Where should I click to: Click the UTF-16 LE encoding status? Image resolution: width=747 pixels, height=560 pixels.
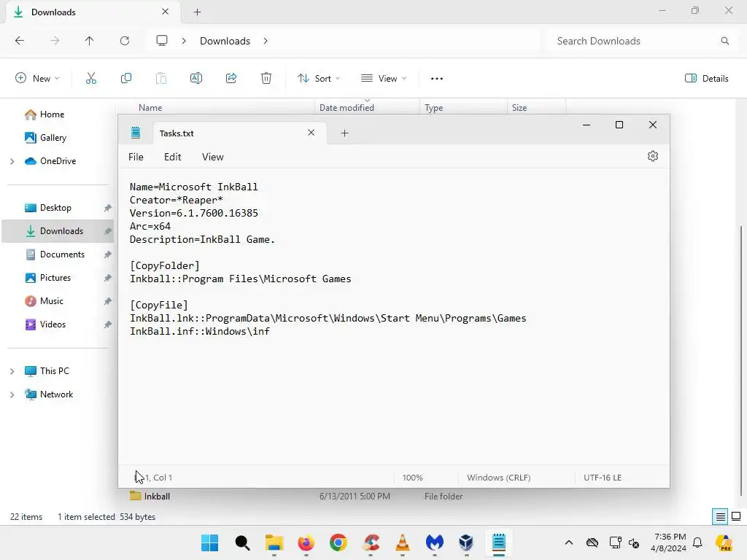[x=603, y=477]
